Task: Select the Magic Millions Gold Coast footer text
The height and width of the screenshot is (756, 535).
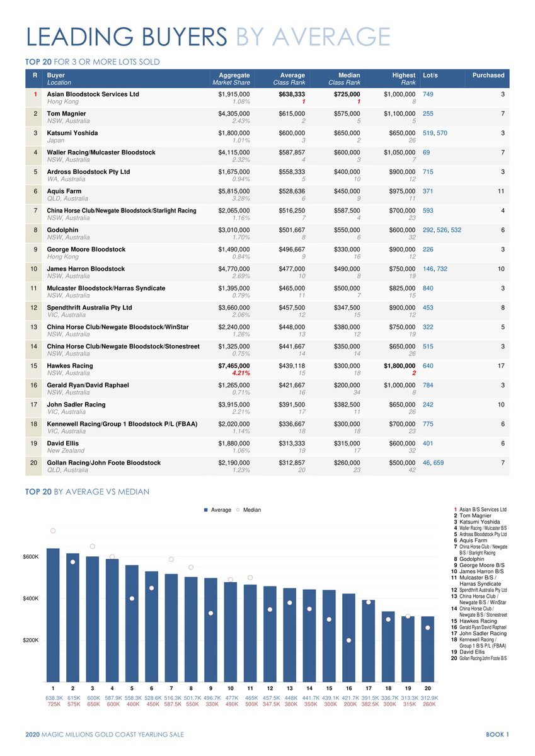Action: tap(105, 735)
